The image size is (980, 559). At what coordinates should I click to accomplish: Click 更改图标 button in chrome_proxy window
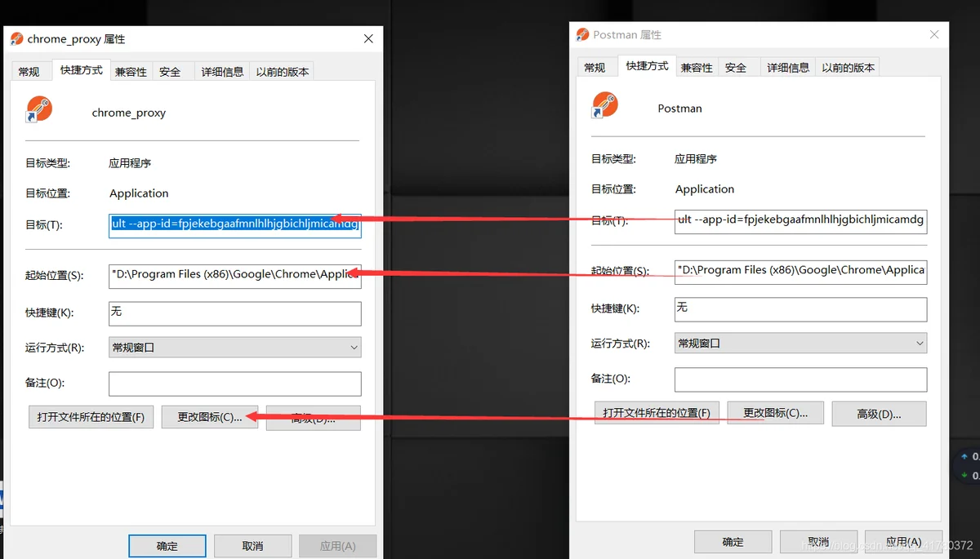click(x=210, y=417)
